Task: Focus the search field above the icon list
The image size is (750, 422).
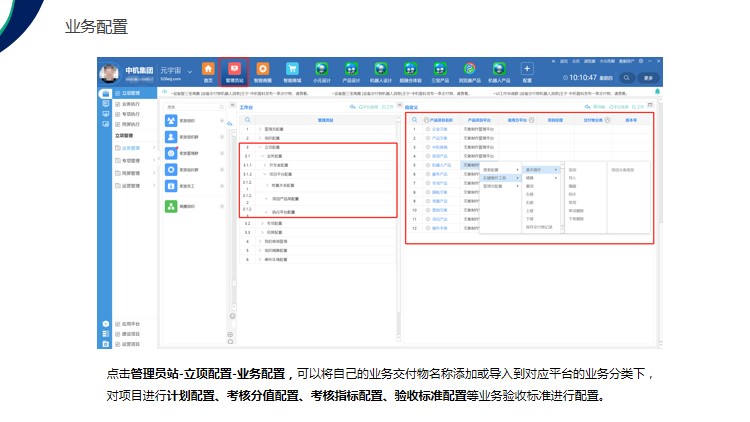Action: (193, 107)
